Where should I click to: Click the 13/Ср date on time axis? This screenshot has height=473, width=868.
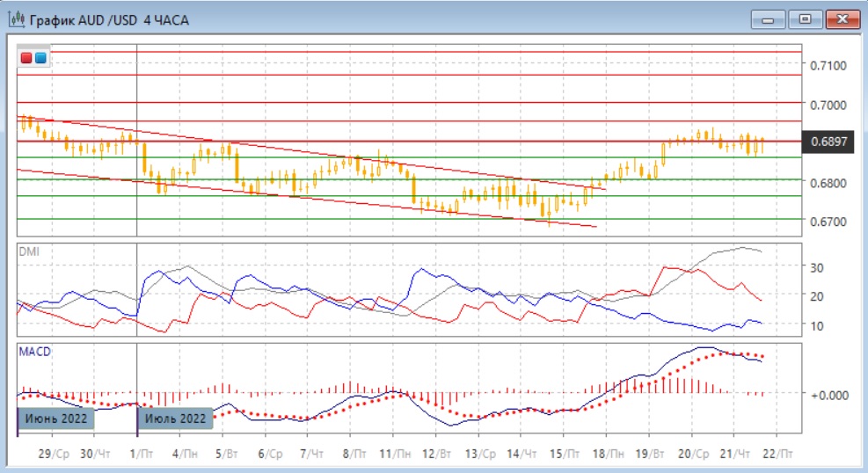pos(478,453)
